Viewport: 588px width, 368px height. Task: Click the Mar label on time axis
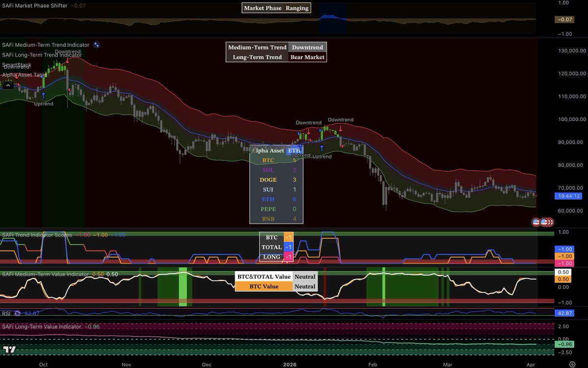447,364
